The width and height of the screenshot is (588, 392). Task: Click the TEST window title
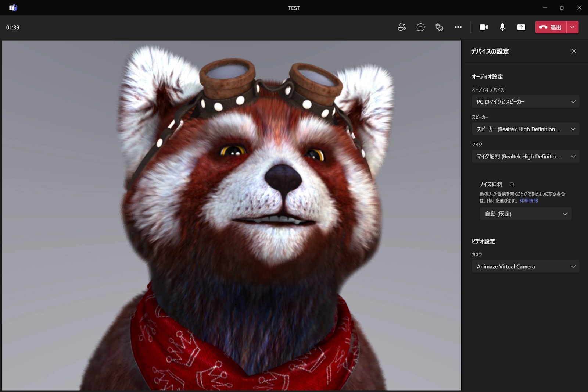click(294, 8)
